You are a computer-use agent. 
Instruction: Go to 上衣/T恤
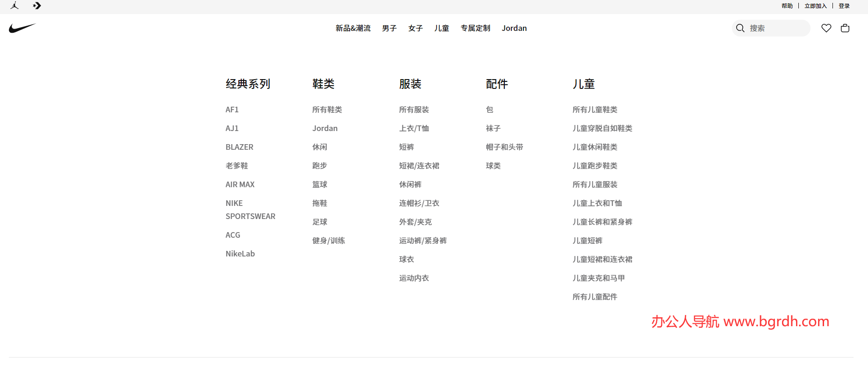414,128
